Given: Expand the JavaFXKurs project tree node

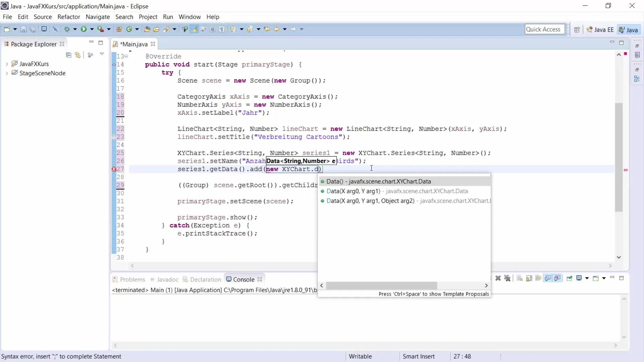Looking at the screenshot, I should coord(7,64).
